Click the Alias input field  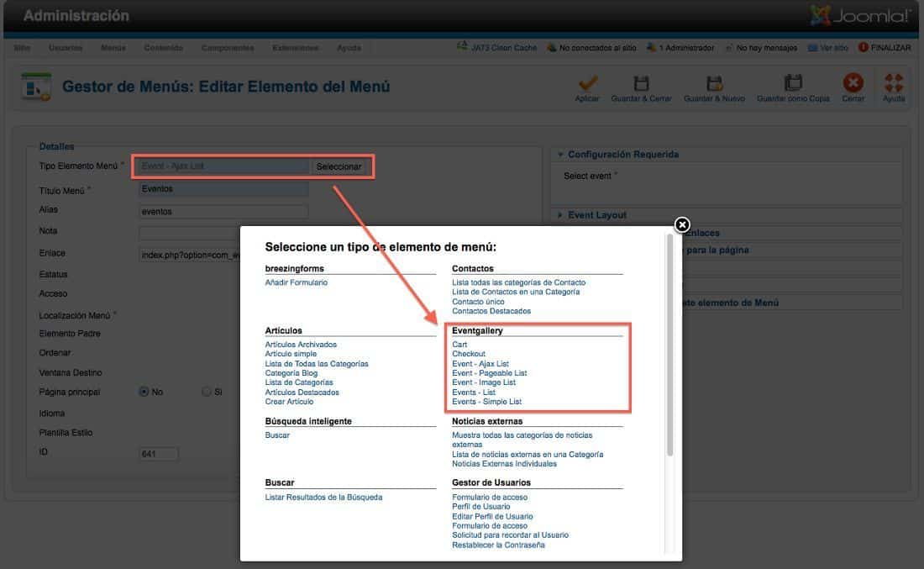(223, 211)
